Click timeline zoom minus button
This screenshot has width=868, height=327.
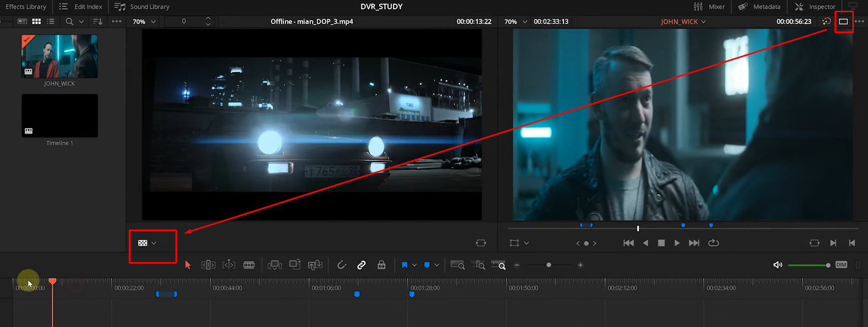(x=517, y=265)
